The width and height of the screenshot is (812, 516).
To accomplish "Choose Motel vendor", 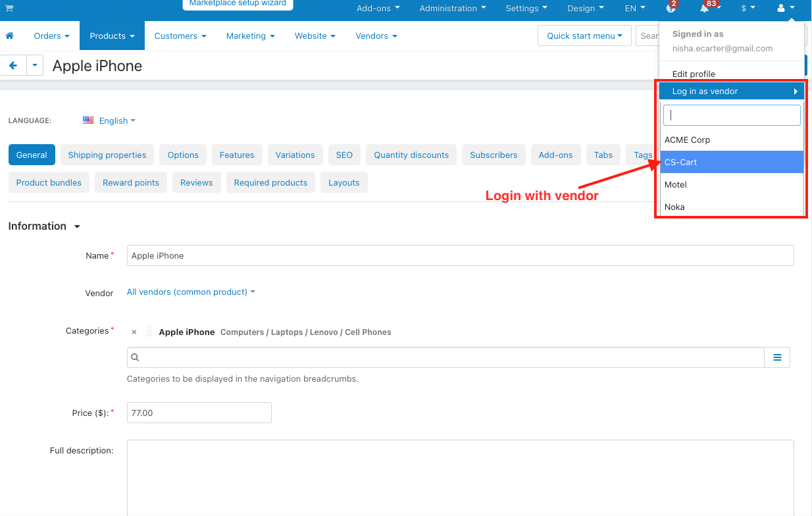I will click(732, 184).
